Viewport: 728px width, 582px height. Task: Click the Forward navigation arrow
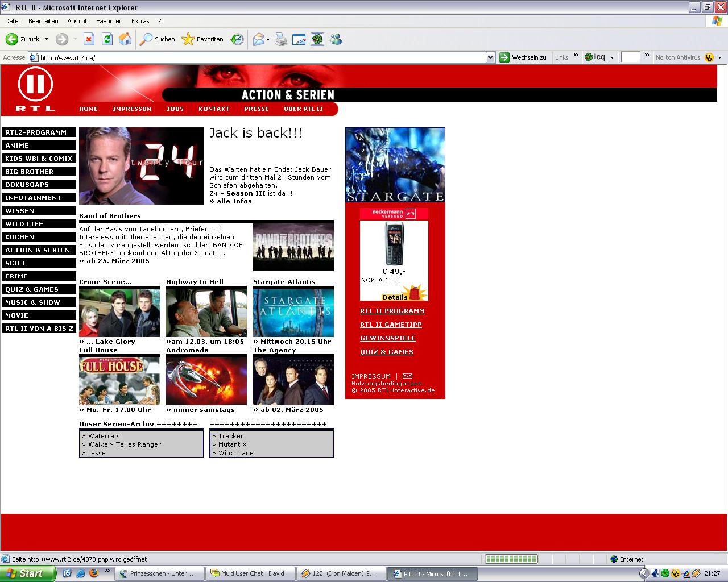point(62,39)
